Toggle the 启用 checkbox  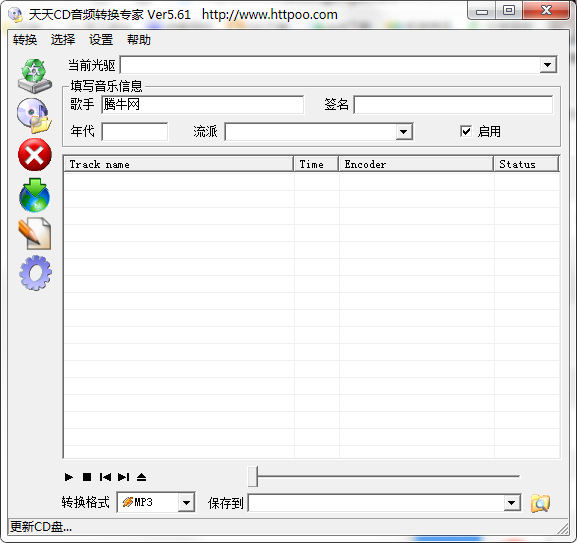click(466, 131)
